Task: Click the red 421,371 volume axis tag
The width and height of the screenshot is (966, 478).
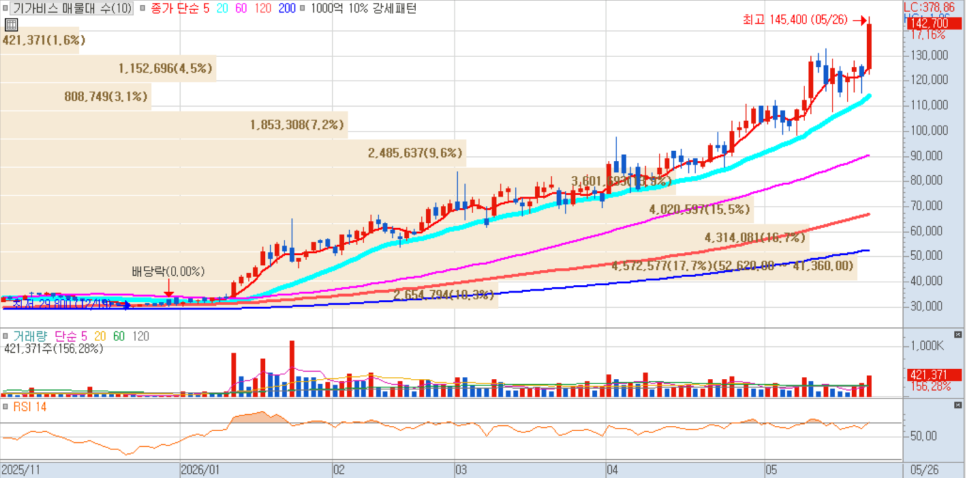Action: click(x=933, y=374)
